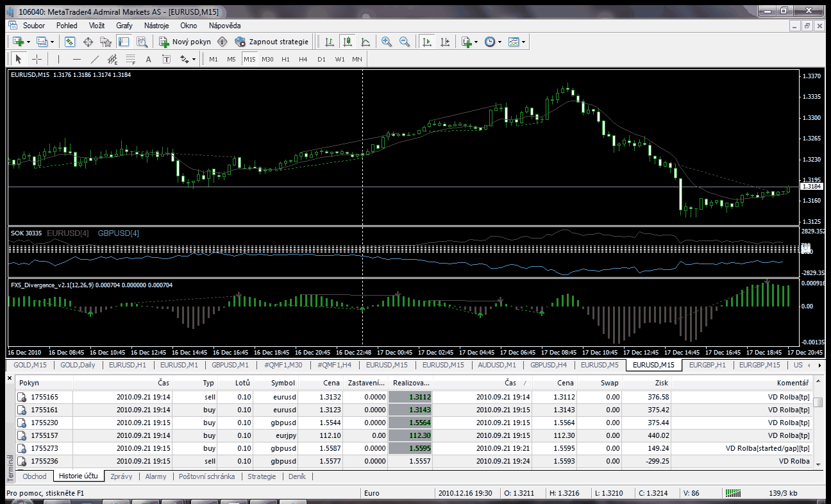Toggle chart auto scroll
The height and width of the screenshot is (504, 831).
[x=426, y=42]
